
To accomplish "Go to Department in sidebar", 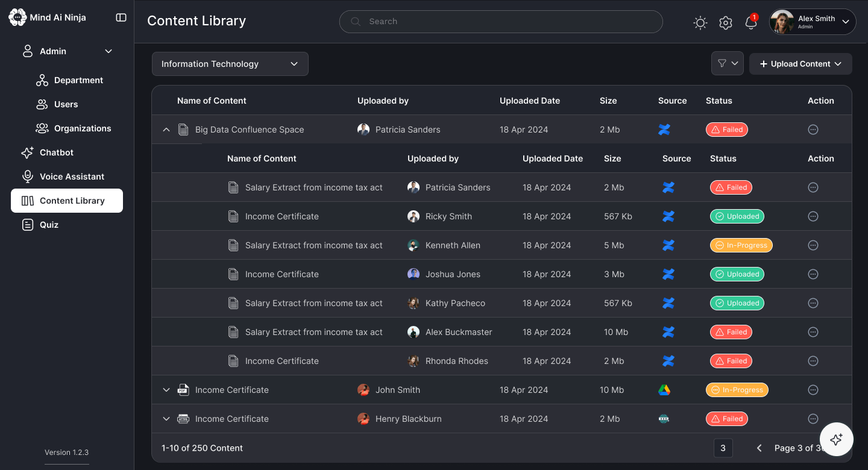I will 69,80.
